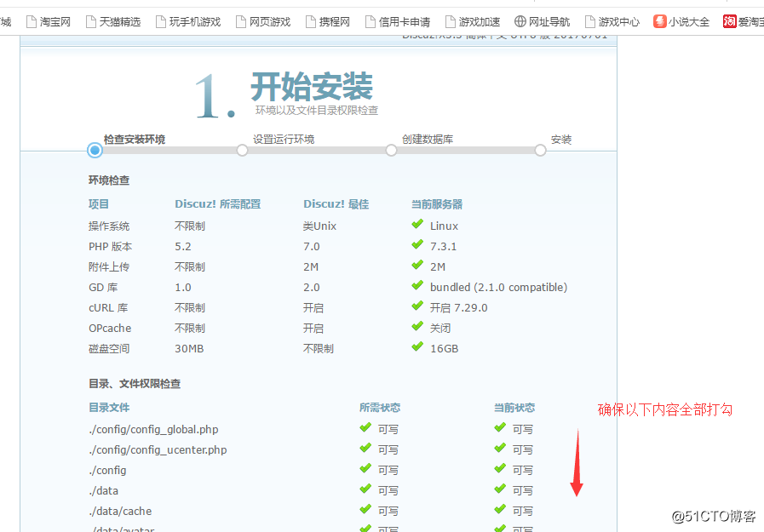Click the 所需状态 column header

(x=380, y=408)
